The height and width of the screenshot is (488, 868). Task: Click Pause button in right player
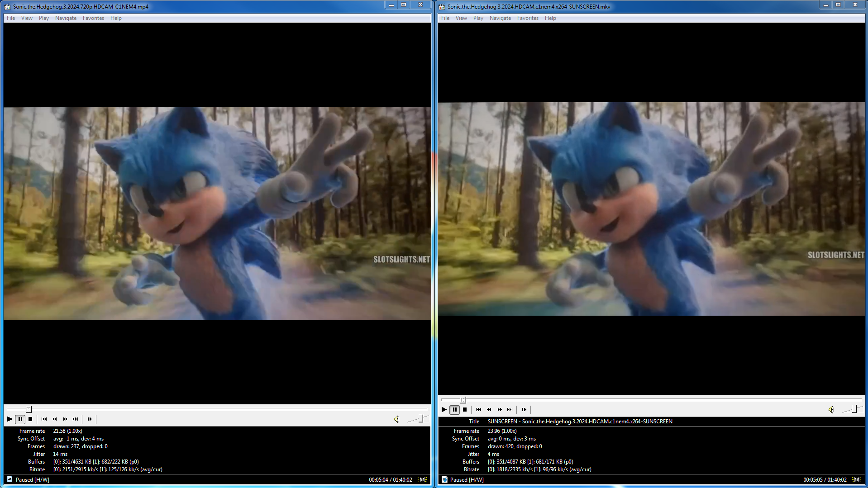455,410
